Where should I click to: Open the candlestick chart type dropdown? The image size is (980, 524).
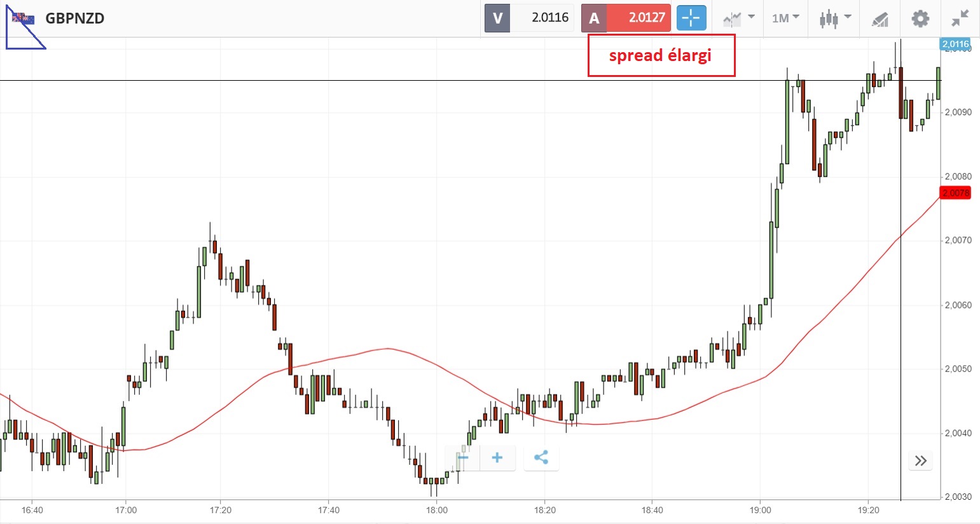click(x=834, y=18)
